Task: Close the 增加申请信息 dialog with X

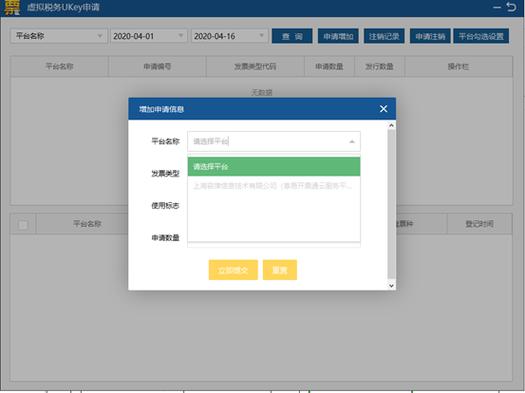Action: pyautogui.click(x=383, y=109)
